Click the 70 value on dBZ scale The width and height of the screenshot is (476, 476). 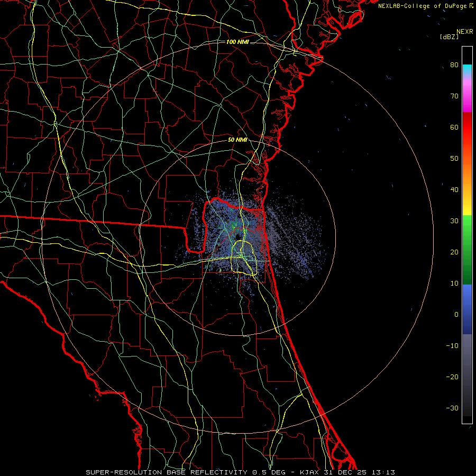tap(454, 96)
